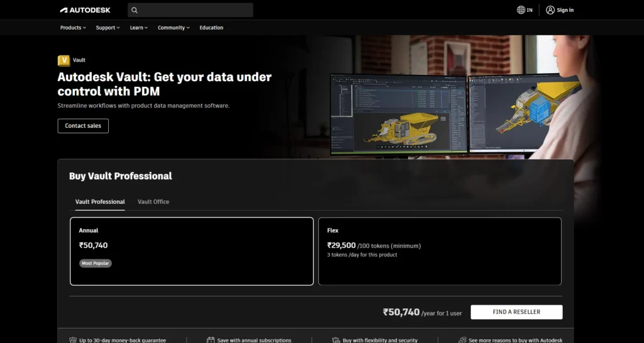Click the money-back guarantee shield icon
The width and height of the screenshot is (644, 343).
coord(73,340)
